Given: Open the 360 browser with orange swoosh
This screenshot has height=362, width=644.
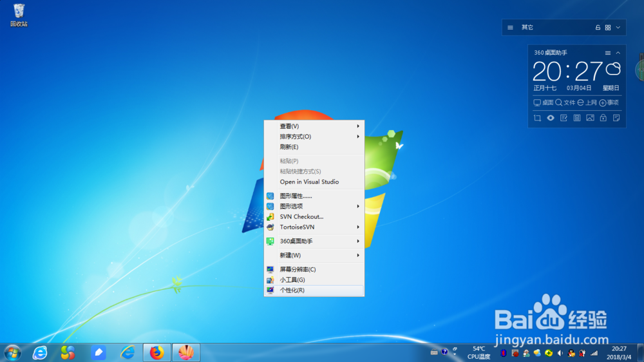Looking at the screenshot, I should point(128,352).
